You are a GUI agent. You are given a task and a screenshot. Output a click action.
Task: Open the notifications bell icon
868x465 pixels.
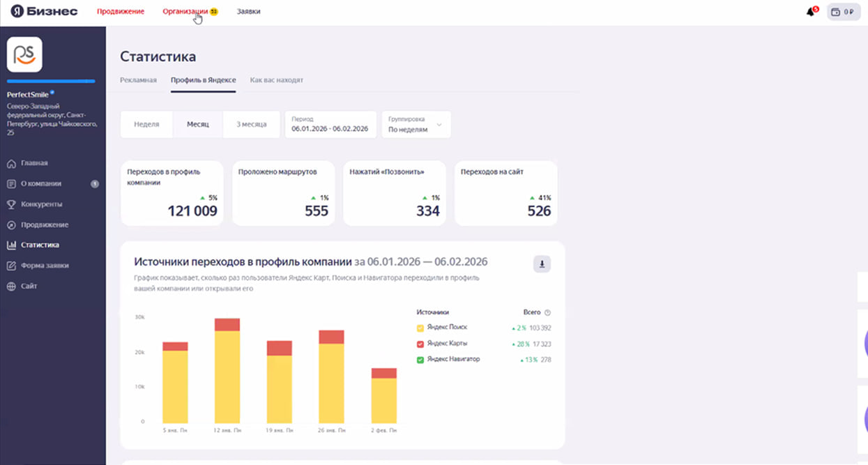(810, 12)
